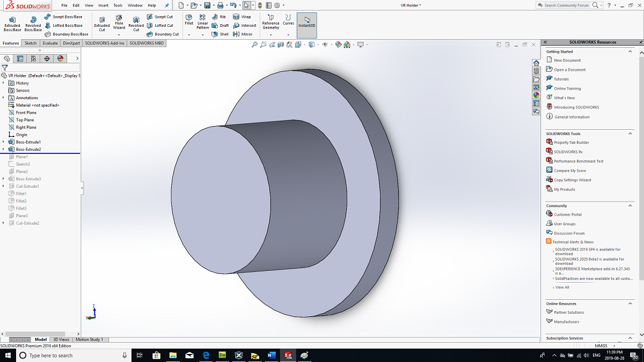The height and width of the screenshot is (362, 644).
Task: Apply the Fillet tool
Action: point(189,20)
